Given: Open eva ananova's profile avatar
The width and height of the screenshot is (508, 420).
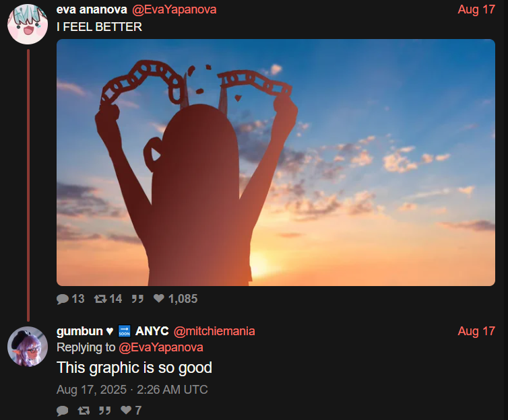Looking at the screenshot, I should 28,24.
